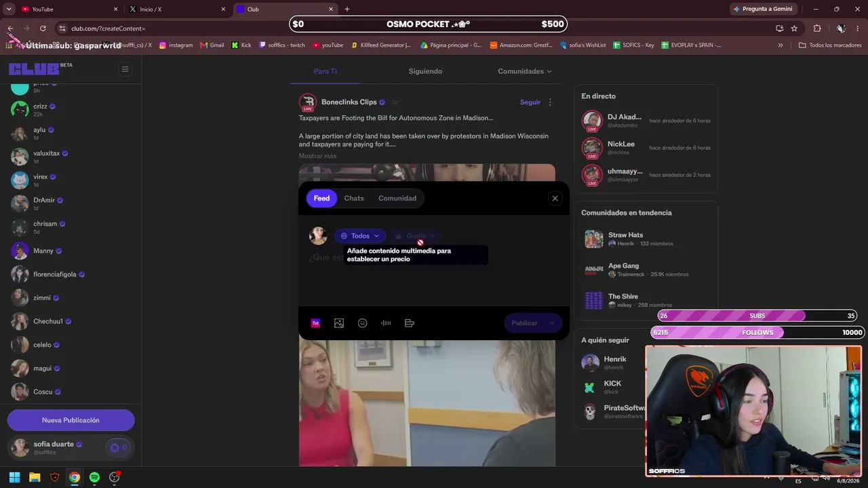868x488 pixels.
Task: Open valuxitax chat in sidebar
Action: (x=71, y=157)
